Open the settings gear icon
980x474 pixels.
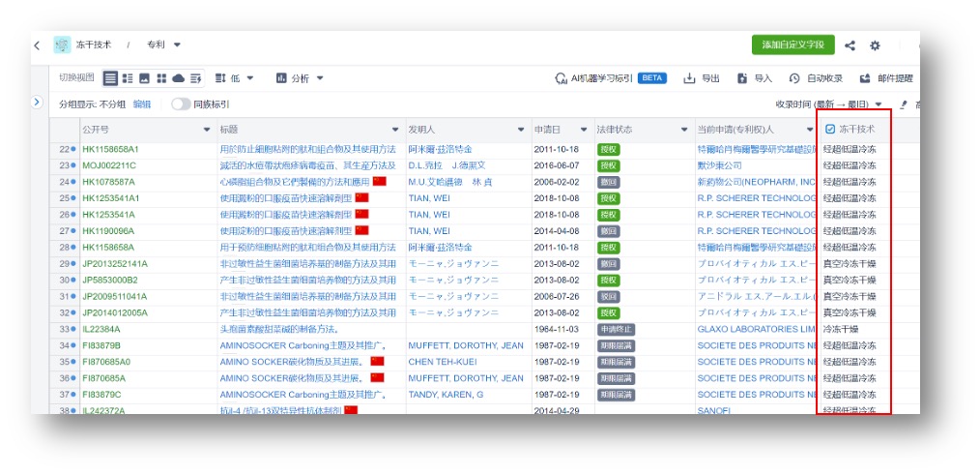click(x=876, y=45)
